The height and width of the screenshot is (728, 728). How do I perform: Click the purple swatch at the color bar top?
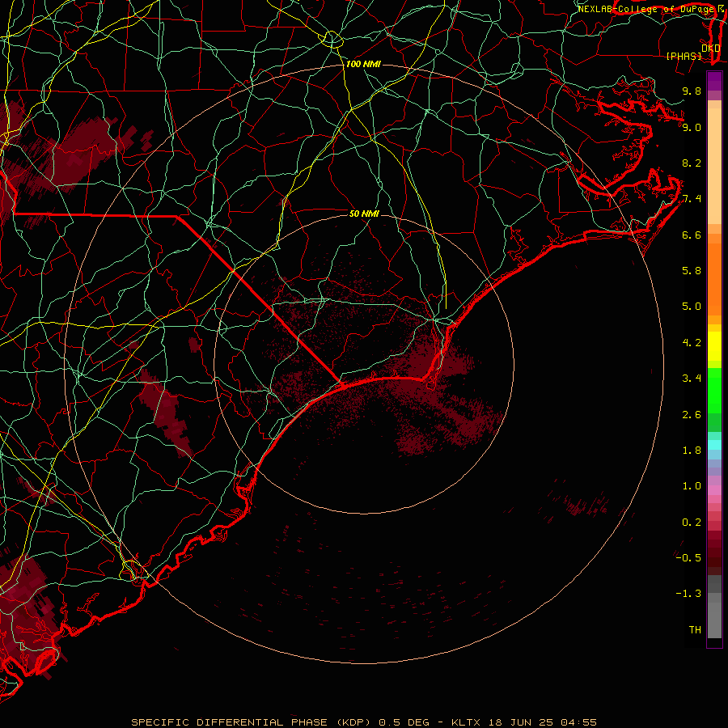click(x=714, y=81)
